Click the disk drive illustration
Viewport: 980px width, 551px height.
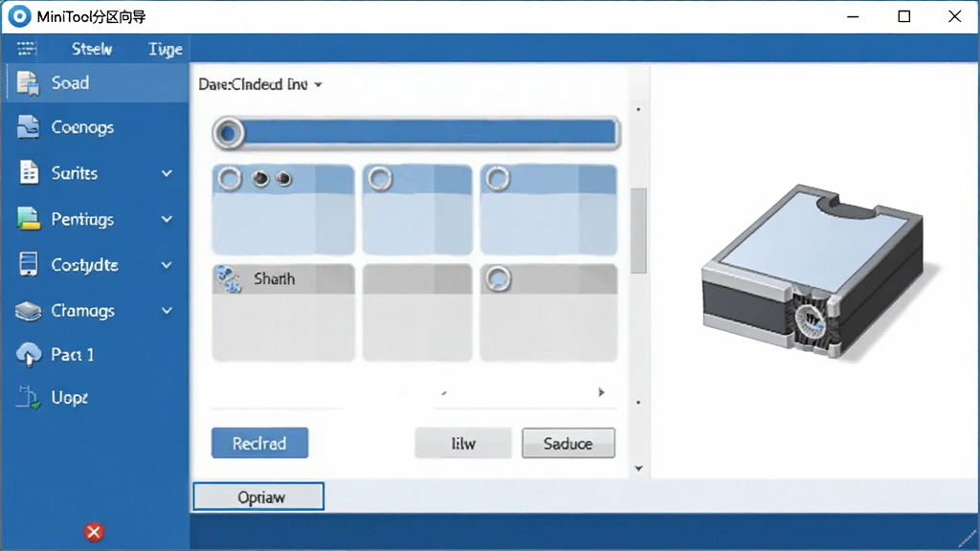[x=813, y=271]
